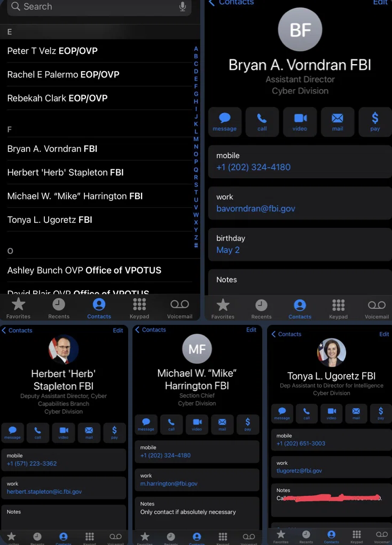Go back to Contacts from Michael Harrington's card
The height and width of the screenshot is (545, 392).
pyautogui.click(x=151, y=330)
